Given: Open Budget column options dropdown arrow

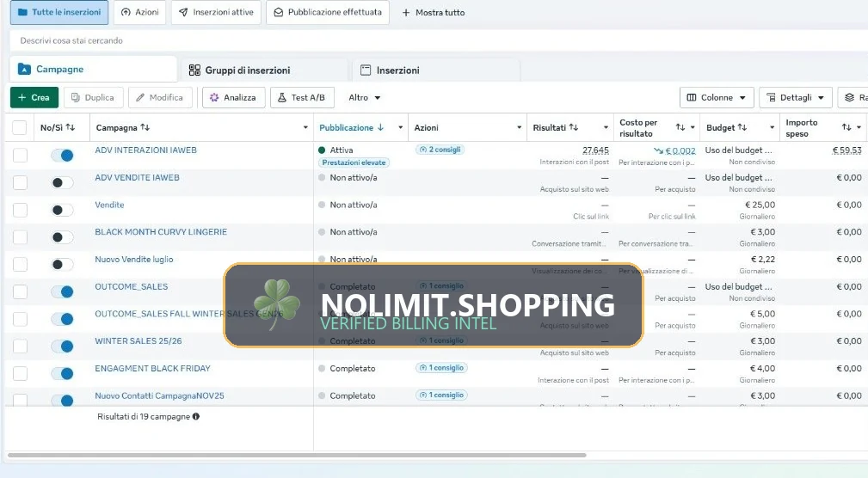Looking at the screenshot, I should coord(773,127).
